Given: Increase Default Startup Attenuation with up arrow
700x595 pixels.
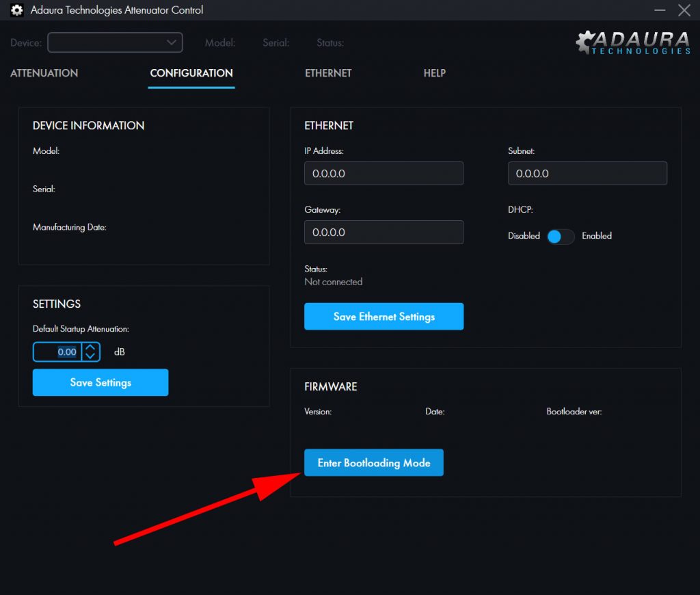Looking at the screenshot, I should 91,347.
